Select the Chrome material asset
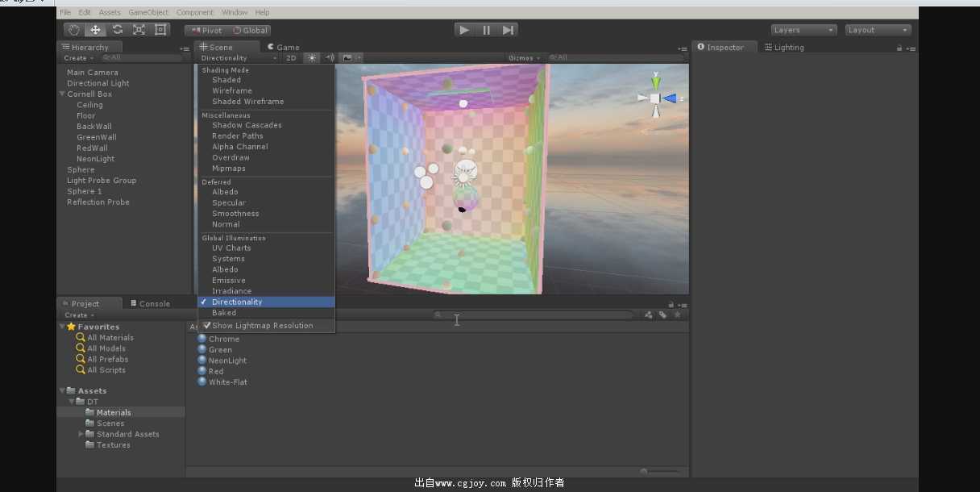980x492 pixels. pyautogui.click(x=222, y=339)
